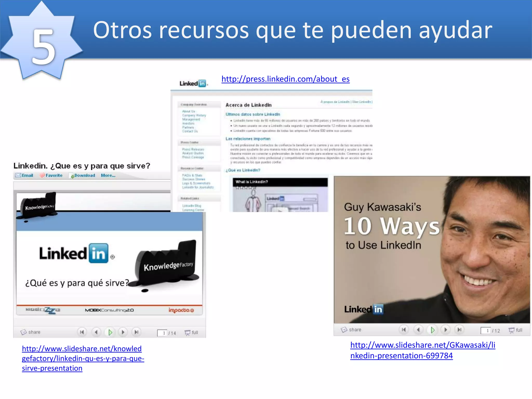Go to previous slide in Kawasaki player
Image resolution: width=532 pixels, height=399 pixels.
click(x=418, y=330)
